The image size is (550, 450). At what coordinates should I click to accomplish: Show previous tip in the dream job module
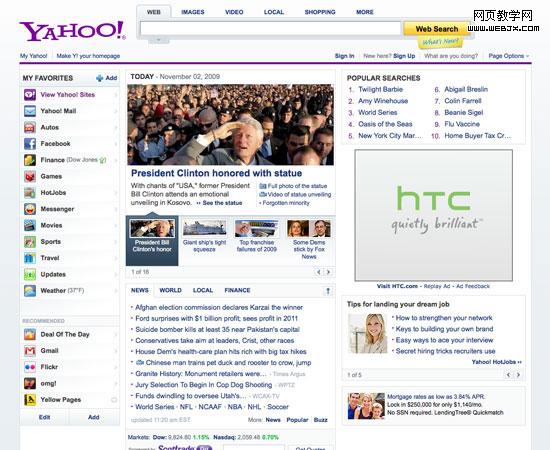click(509, 375)
